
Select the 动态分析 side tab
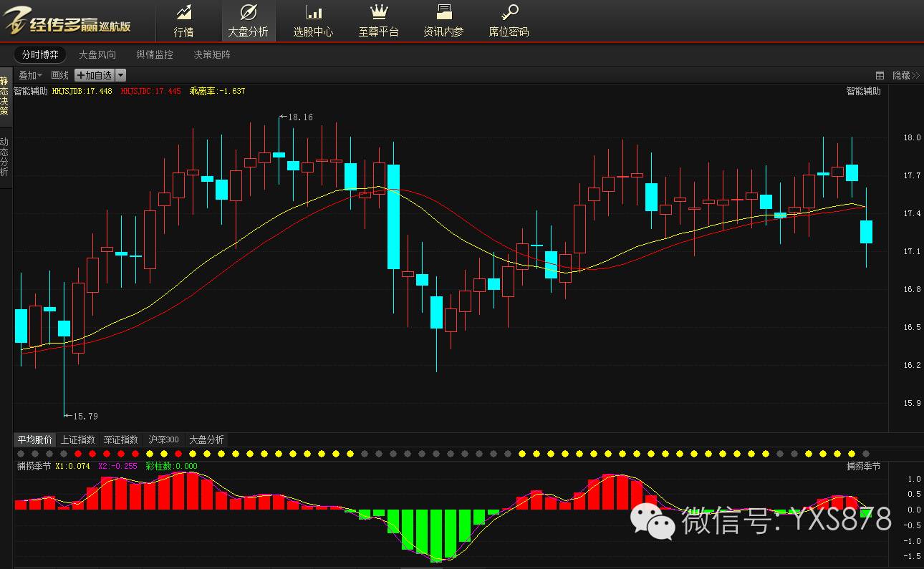[4, 157]
